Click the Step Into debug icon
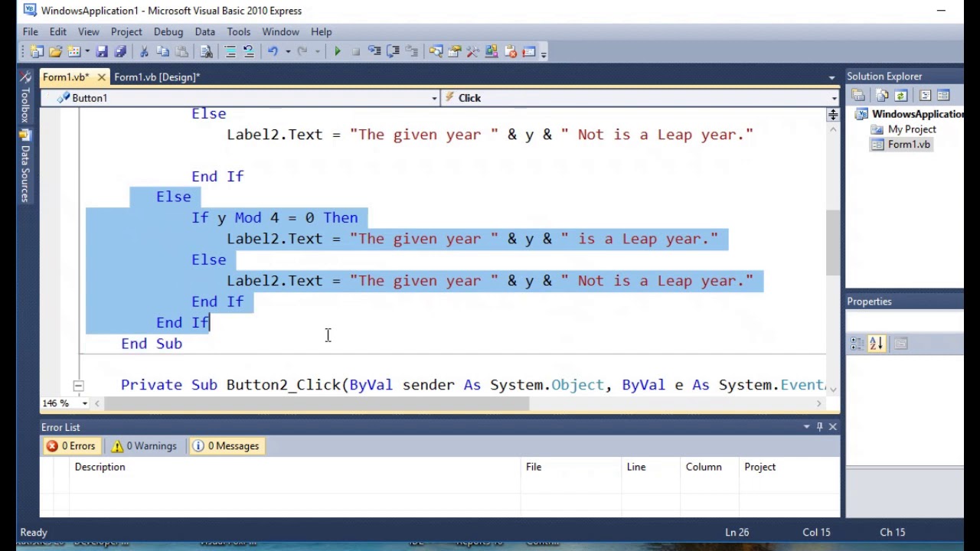The height and width of the screenshot is (551, 980). [374, 51]
